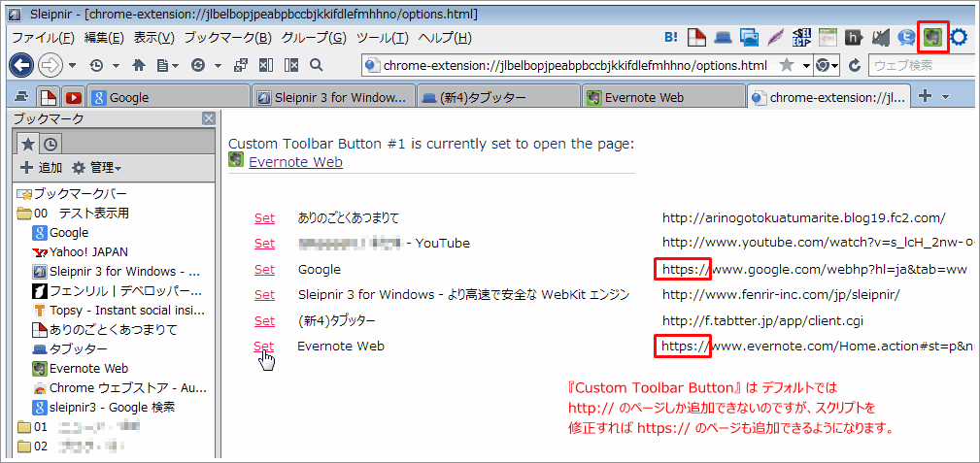
Task: Switch to the (新4)タブッター tab
Action: pyautogui.click(x=499, y=97)
